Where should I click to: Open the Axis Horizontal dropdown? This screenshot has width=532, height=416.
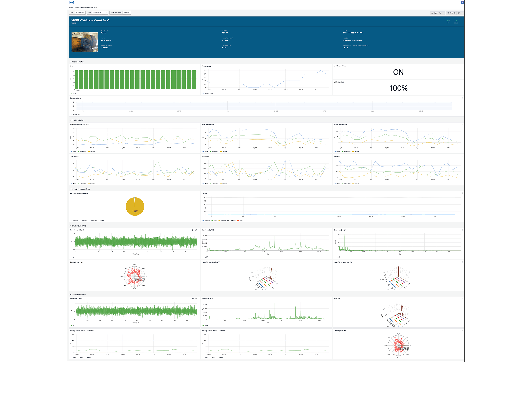(x=80, y=13)
